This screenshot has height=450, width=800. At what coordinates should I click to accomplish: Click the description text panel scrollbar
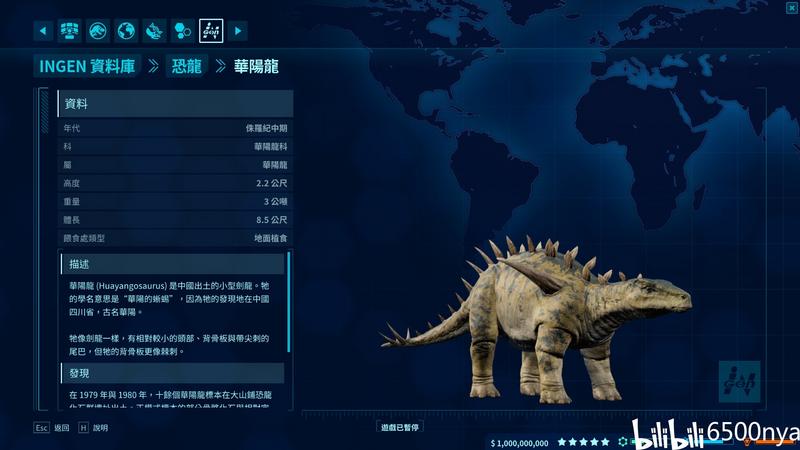289,302
